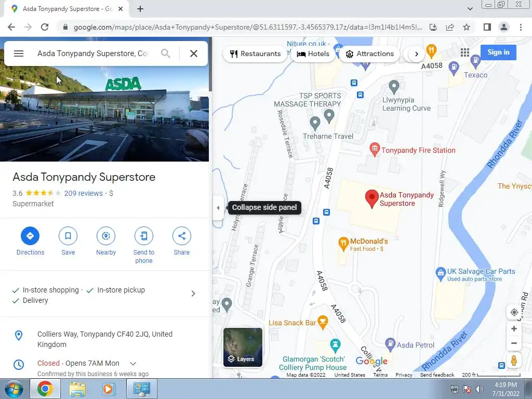This screenshot has height=399, width=532.
Task: Expand opening hours dropdown arrow
Action: click(x=133, y=363)
